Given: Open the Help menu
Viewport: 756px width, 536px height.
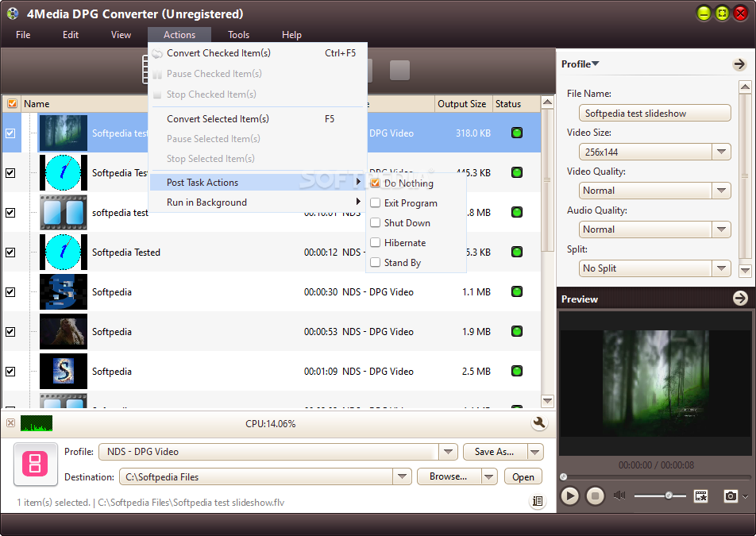Looking at the screenshot, I should pyautogui.click(x=291, y=35).
